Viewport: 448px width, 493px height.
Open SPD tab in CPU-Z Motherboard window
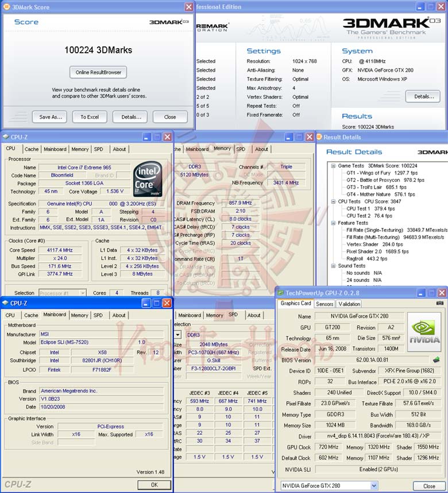coord(98,315)
